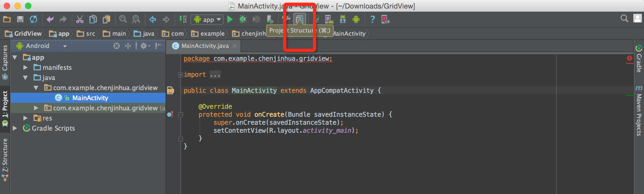Open the AVD Manager device icon
Image resolution: width=644 pixels, height=194 pixels.
pos(329,19)
